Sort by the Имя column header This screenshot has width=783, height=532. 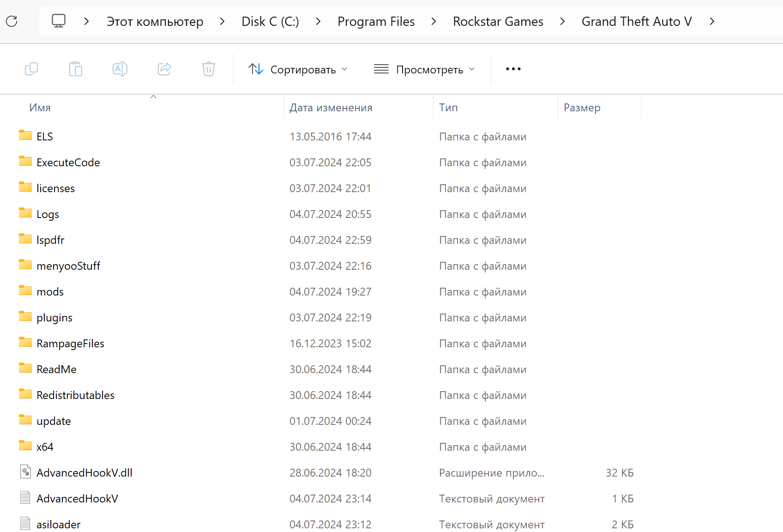click(40, 108)
